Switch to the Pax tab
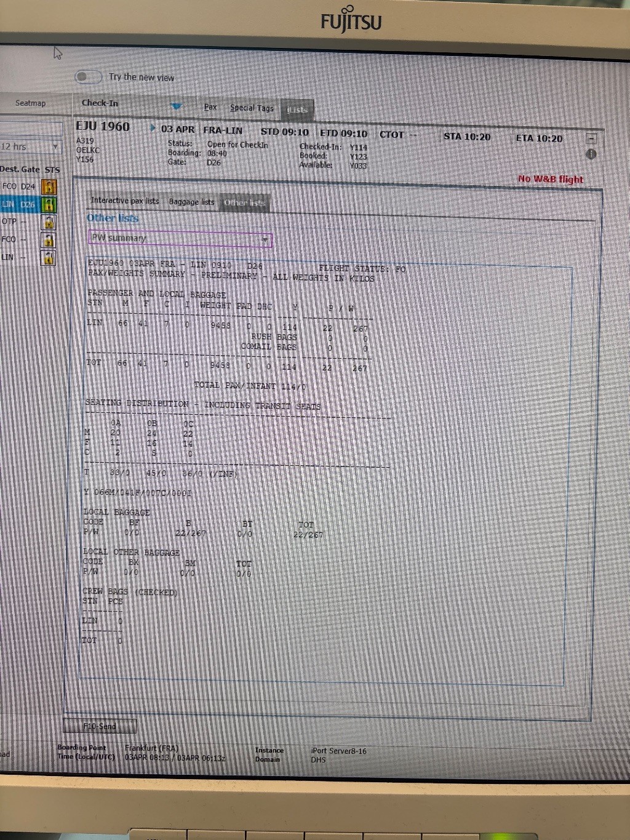Screen dimensions: 630x840 210,107
